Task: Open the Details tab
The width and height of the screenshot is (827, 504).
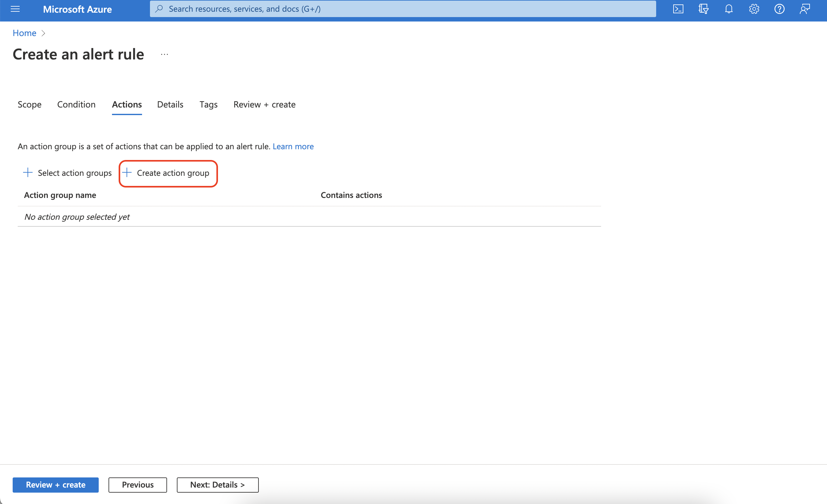Action: 170,105
